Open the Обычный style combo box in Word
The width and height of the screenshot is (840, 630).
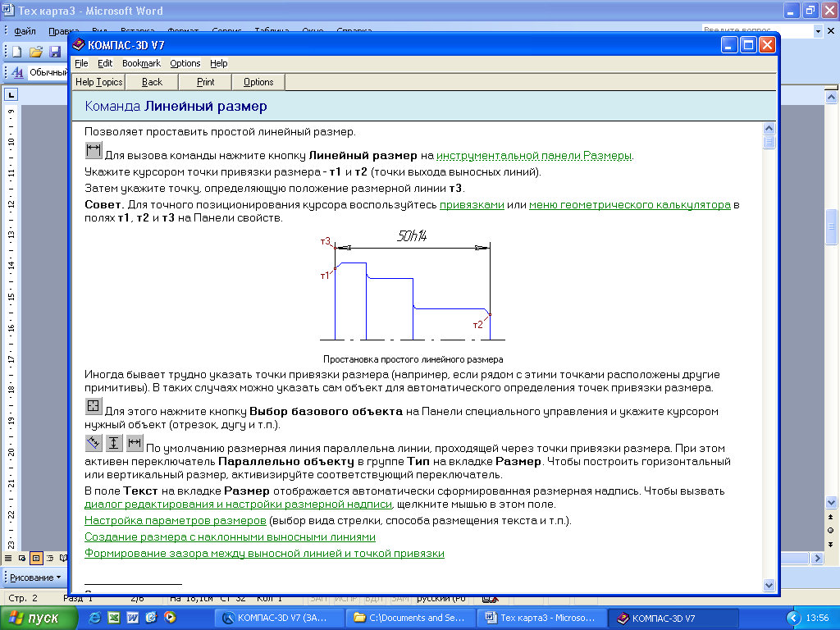pos(48,72)
